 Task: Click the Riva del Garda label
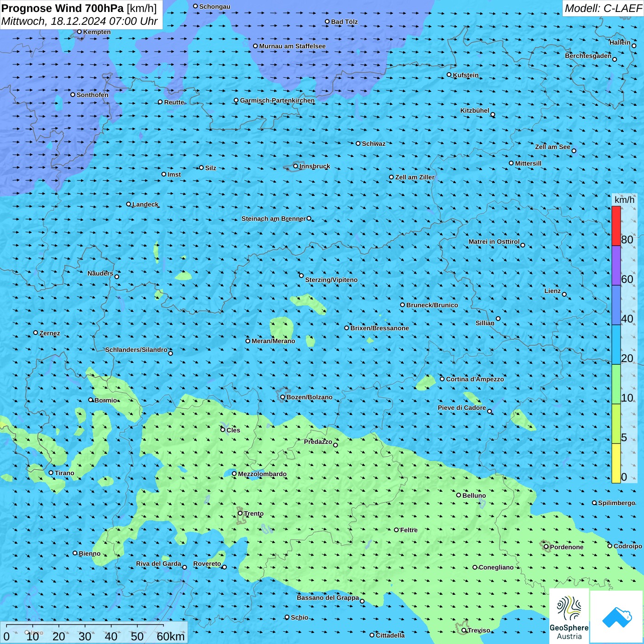tap(158, 563)
